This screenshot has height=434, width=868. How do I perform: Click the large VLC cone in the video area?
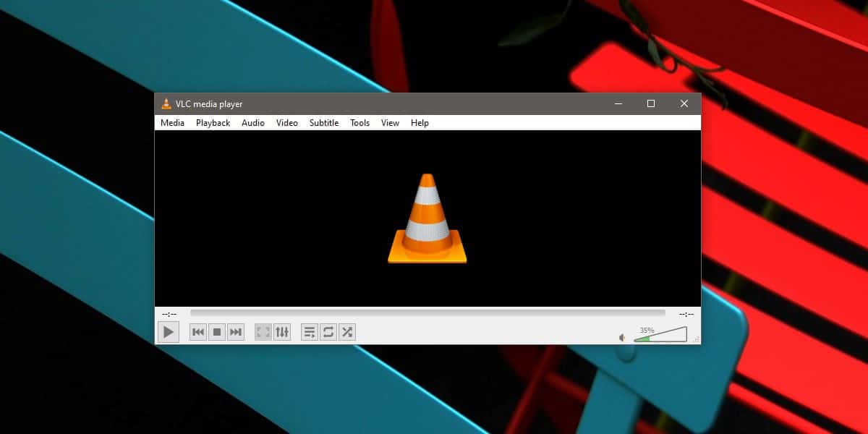[x=427, y=218]
